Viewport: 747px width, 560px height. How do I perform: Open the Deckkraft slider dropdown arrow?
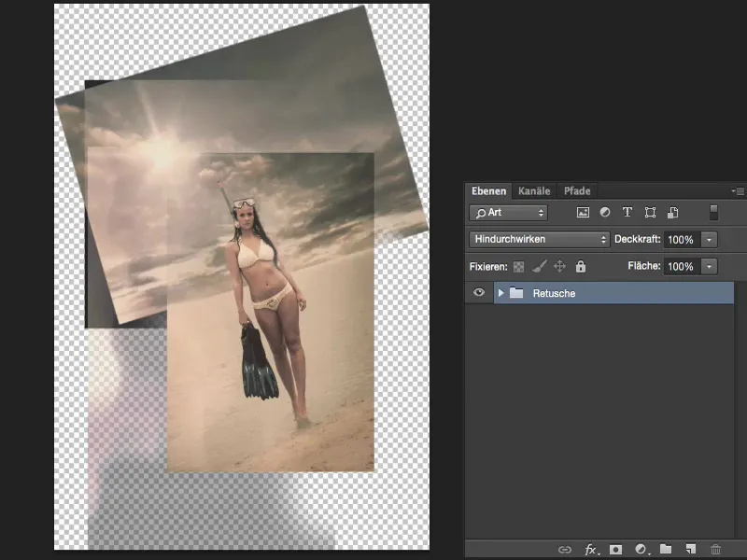tap(709, 240)
